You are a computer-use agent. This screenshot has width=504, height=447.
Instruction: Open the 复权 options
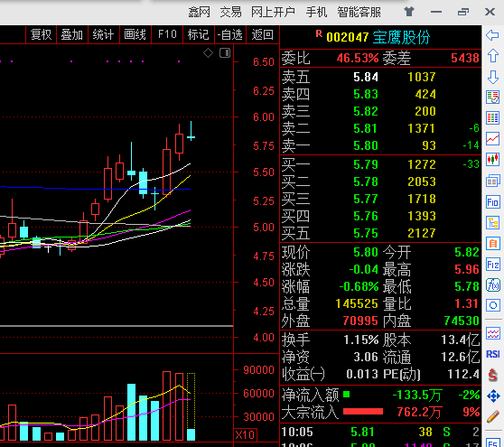tap(42, 34)
